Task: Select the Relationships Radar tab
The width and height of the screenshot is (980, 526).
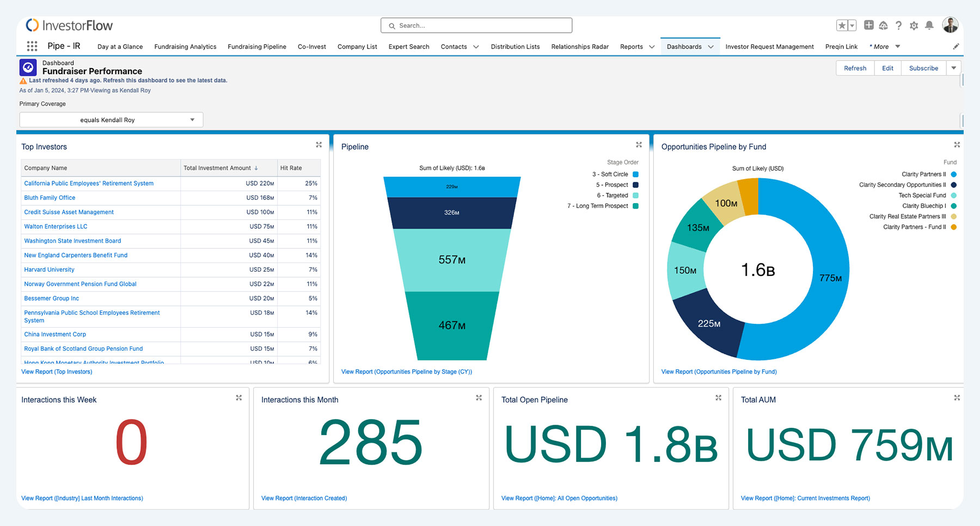Action: point(579,47)
